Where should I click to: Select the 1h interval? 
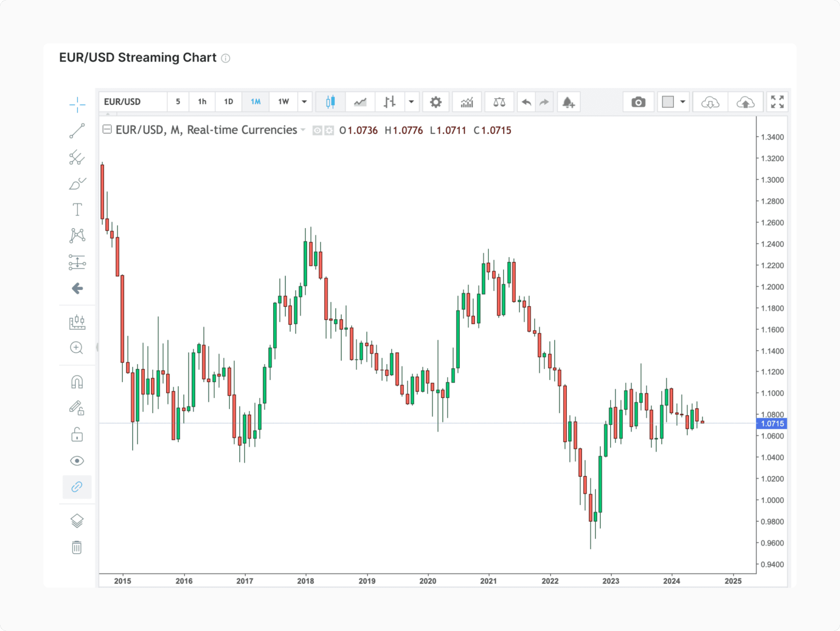(202, 102)
